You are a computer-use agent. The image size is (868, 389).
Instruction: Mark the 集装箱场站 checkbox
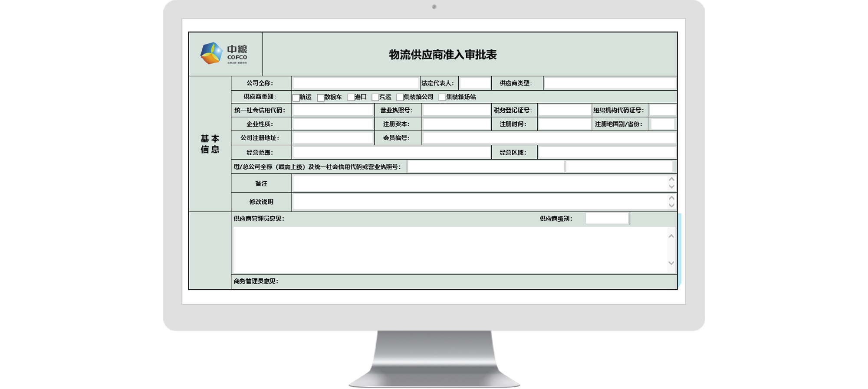(442, 98)
